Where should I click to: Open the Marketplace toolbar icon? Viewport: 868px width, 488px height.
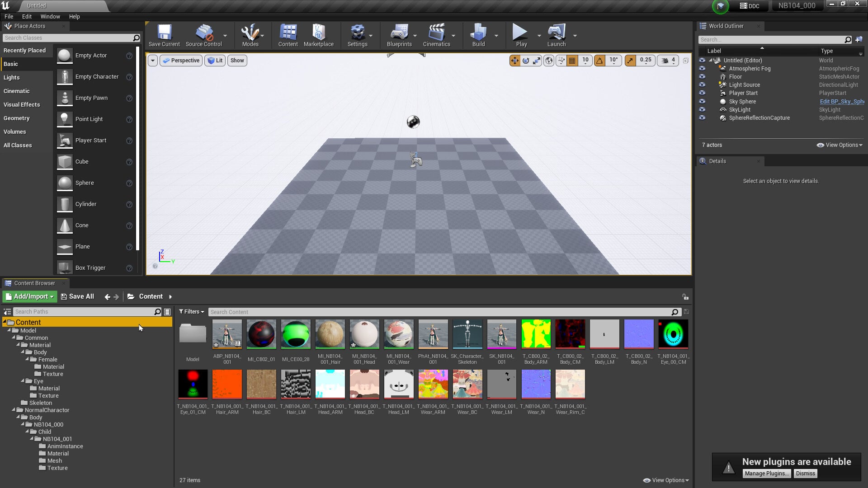(x=319, y=35)
